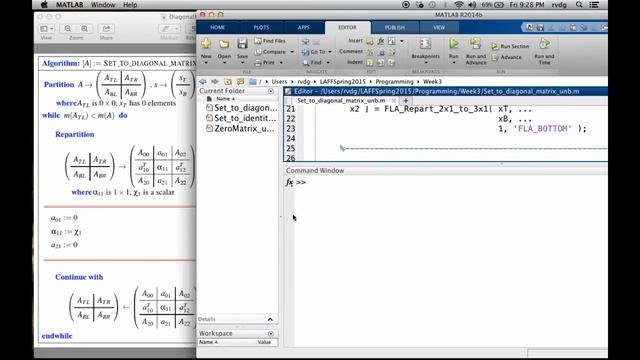Open the Print dropdown arrow
Viewport: 640px width, 360px height.
click(x=281, y=62)
